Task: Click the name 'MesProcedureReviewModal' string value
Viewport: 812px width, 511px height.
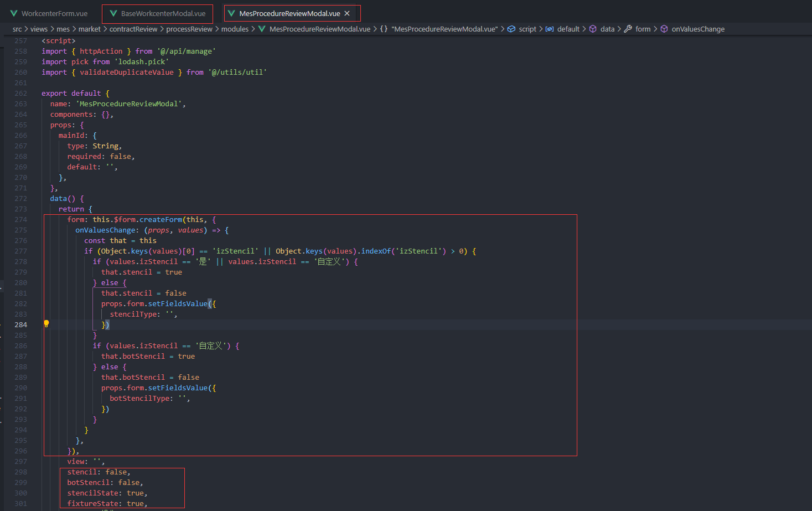Action: pyautogui.click(x=129, y=104)
